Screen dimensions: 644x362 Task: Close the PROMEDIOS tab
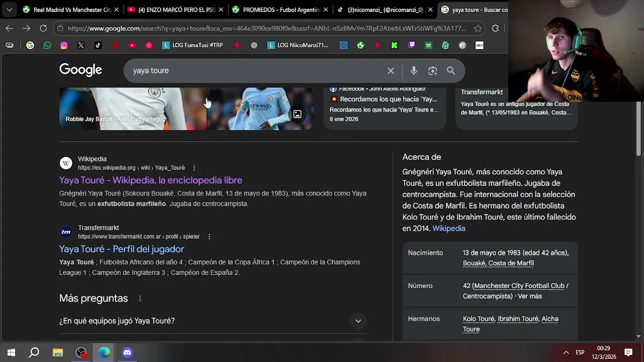coord(326,10)
